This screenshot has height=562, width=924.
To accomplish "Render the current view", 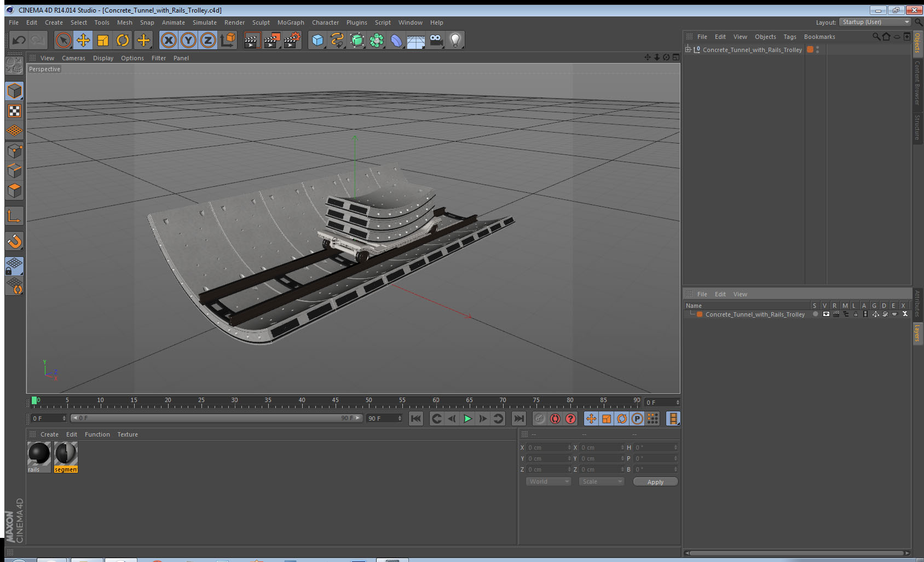I will (x=251, y=40).
